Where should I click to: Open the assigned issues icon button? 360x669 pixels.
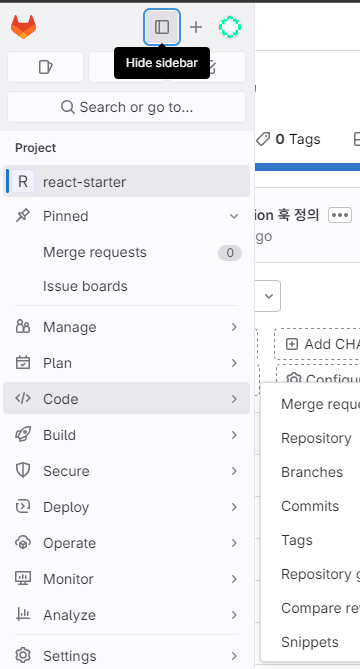click(x=45, y=67)
